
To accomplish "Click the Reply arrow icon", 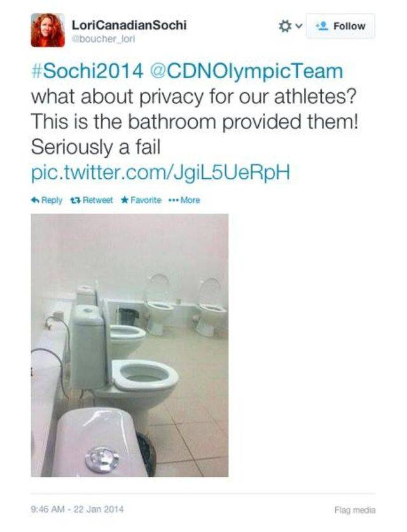I will [x=35, y=200].
